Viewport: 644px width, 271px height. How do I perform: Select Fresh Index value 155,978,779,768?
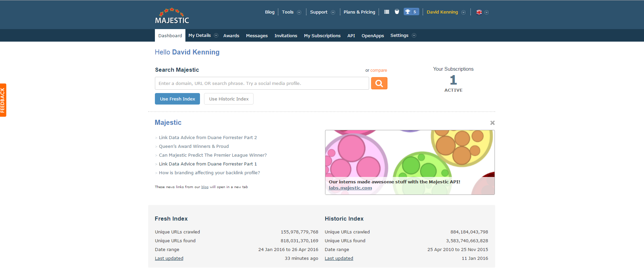coord(299,232)
